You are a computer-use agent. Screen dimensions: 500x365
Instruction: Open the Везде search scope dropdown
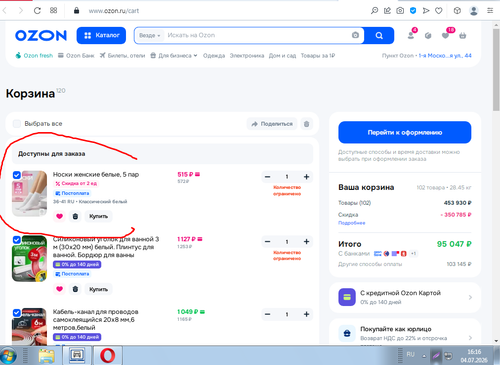click(x=150, y=35)
